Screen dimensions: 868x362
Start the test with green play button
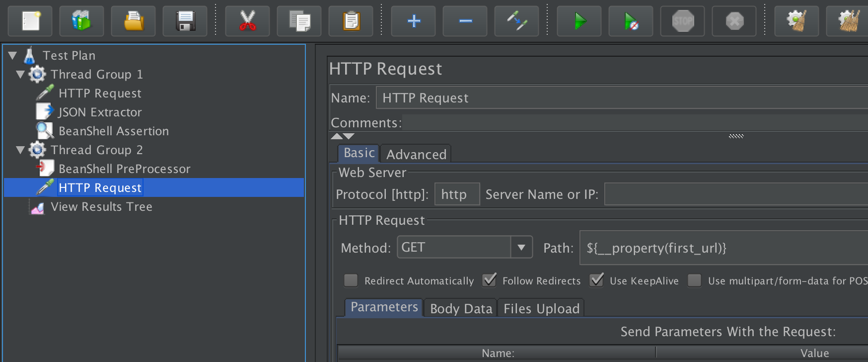(579, 21)
